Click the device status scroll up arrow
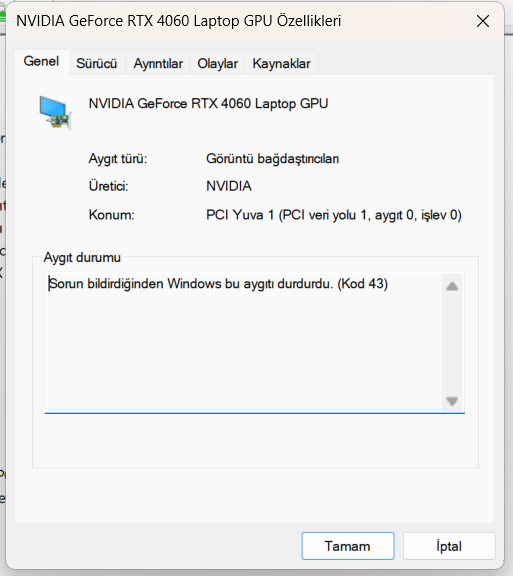 click(452, 286)
